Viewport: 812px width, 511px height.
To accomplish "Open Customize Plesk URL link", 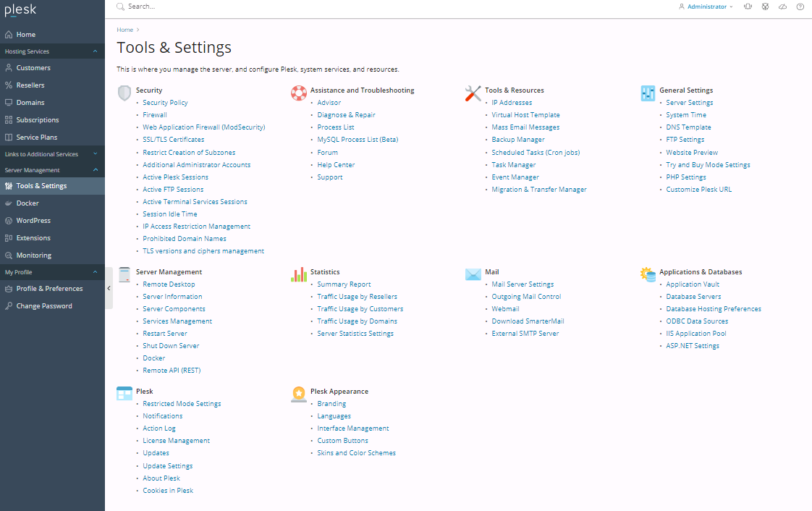I will tap(699, 190).
